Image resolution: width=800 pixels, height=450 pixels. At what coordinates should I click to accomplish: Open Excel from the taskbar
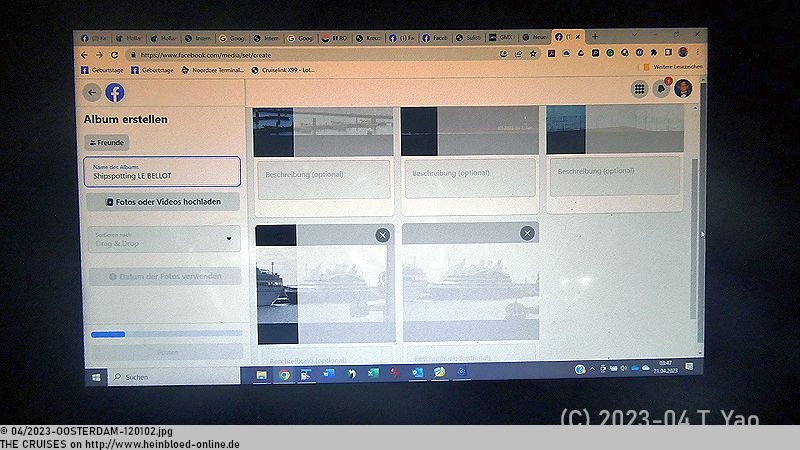(x=373, y=373)
